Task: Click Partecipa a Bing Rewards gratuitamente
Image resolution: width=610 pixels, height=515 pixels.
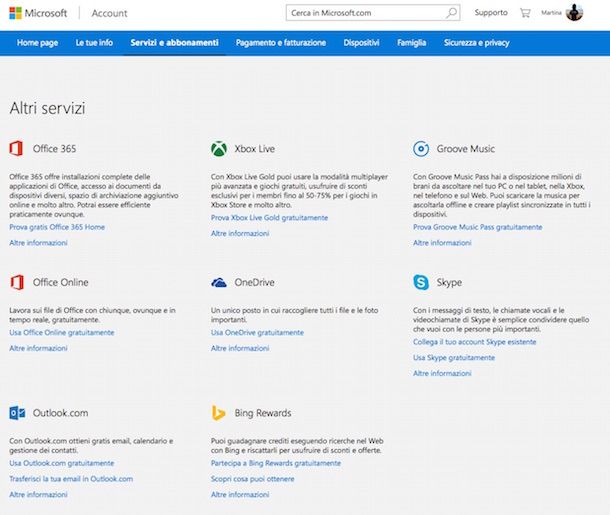Action: tap(276, 463)
